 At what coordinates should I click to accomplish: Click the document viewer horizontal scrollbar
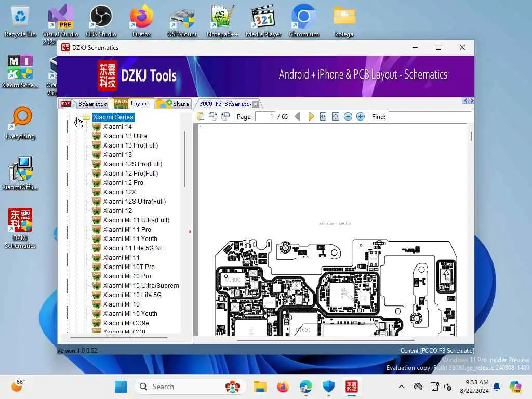tap(326, 340)
